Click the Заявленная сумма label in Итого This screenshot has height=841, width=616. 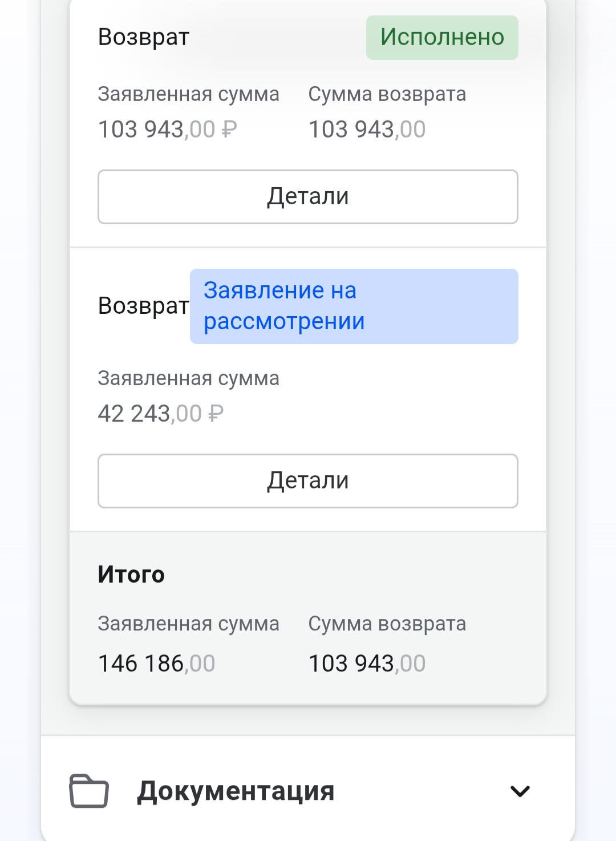(x=188, y=624)
